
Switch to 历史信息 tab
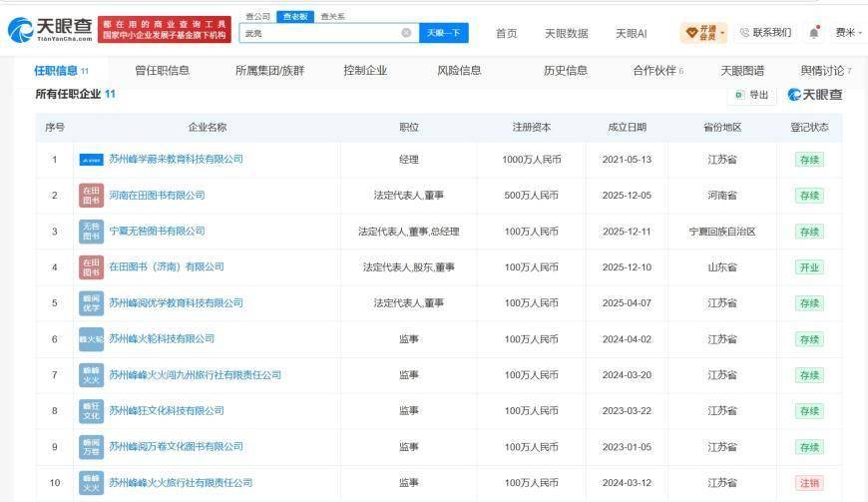coord(565,71)
